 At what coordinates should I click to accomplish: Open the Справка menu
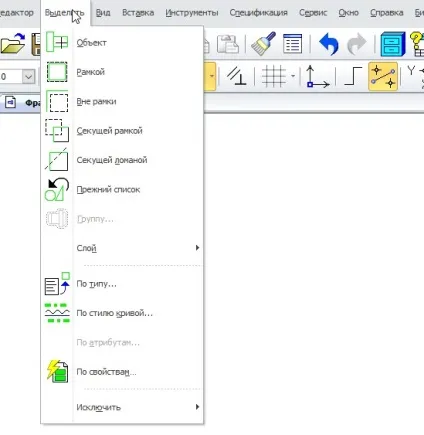tap(387, 13)
